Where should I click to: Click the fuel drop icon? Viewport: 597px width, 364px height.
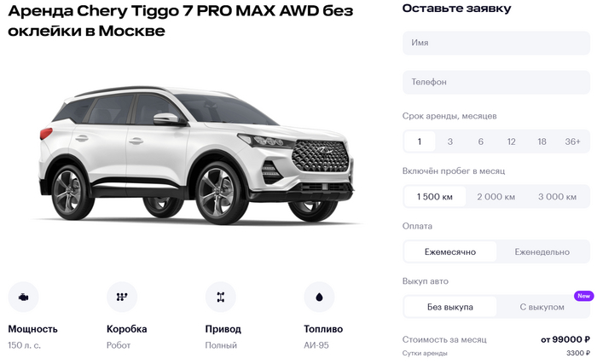[x=319, y=297]
